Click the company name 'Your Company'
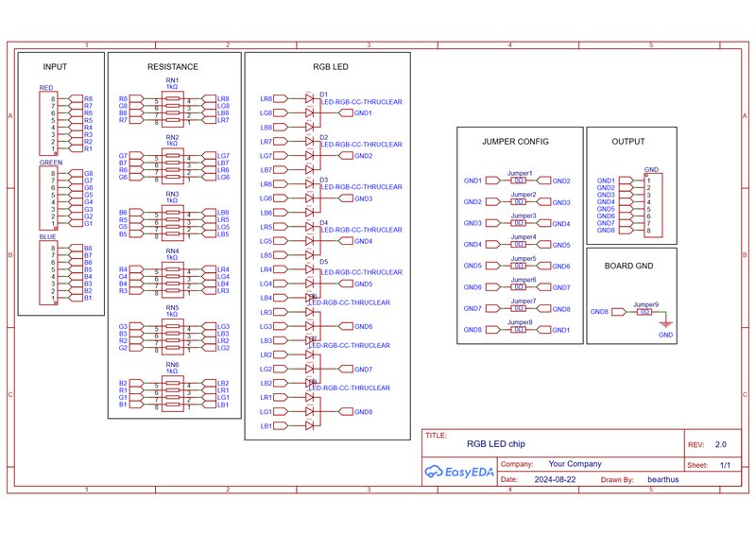756x535 pixels. 575,463
